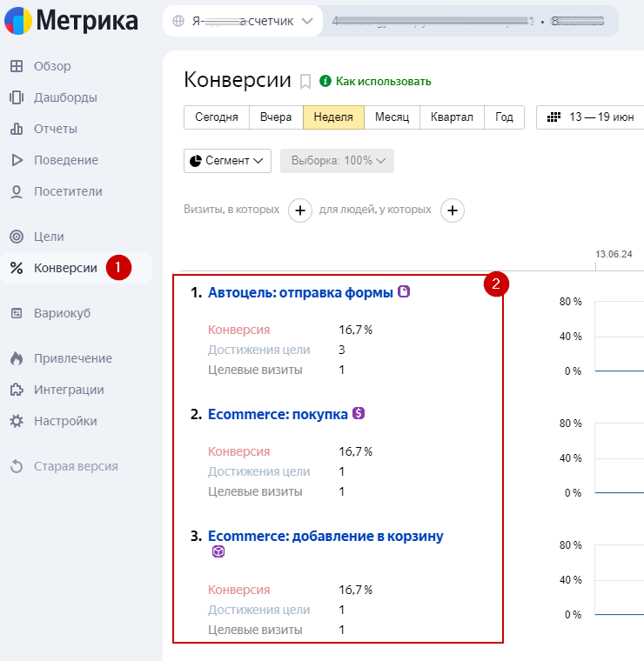Open Вариокуб in sidebar
Image resolution: width=644 pixels, height=661 pixels.
pyautogui.click(x=62, y=313)
